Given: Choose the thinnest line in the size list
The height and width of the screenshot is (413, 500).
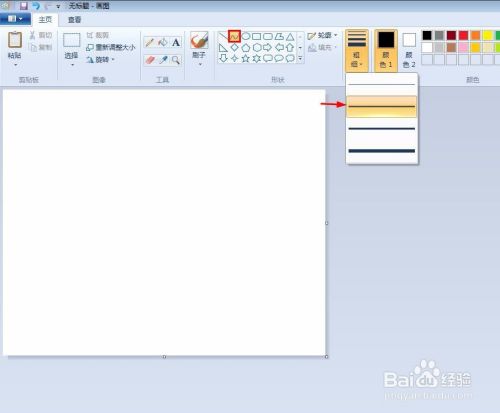Looking at the screenshot, I should (x=382, y=84).
